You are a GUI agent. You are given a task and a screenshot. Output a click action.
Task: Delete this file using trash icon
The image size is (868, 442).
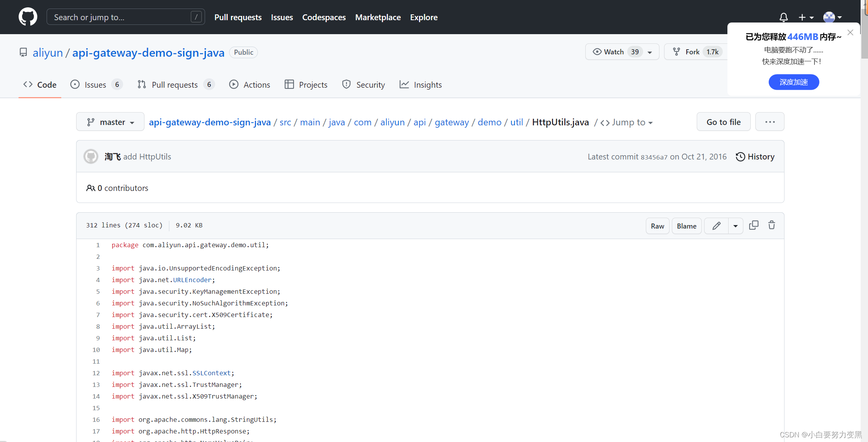coord(771,225)
